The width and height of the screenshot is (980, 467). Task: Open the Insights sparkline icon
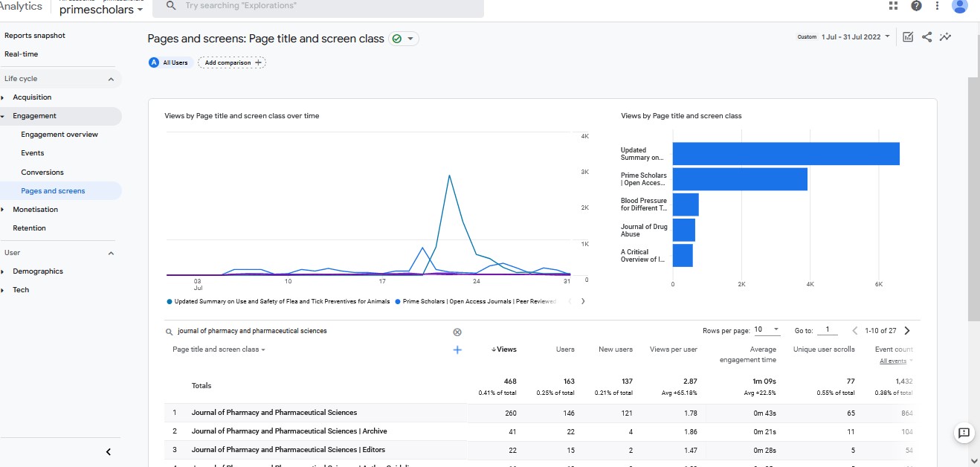[945, 37]
